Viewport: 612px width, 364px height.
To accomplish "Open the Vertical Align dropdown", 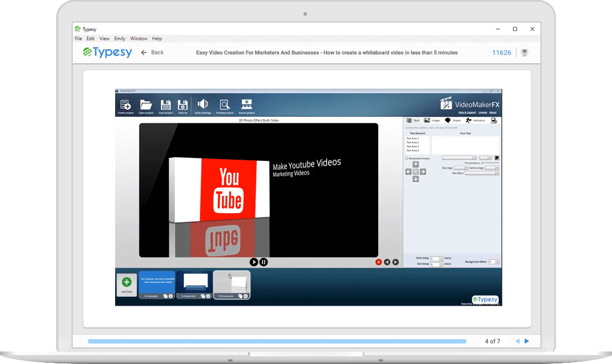I will (x=492, y=168).
